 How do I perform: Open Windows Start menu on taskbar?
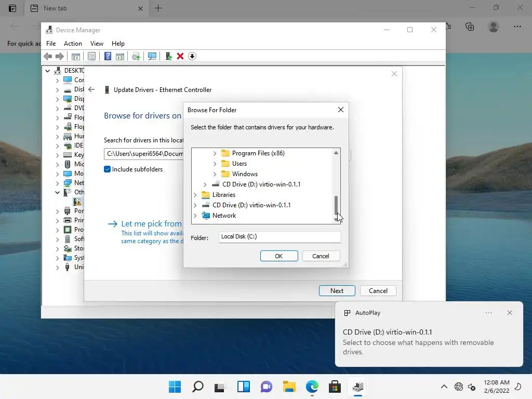(175, 387)
